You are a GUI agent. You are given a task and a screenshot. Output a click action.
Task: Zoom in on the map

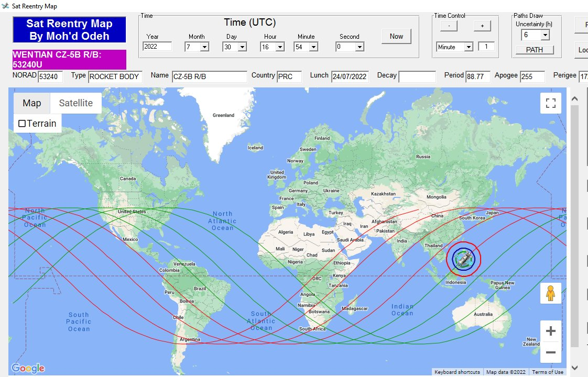point(550,331)
